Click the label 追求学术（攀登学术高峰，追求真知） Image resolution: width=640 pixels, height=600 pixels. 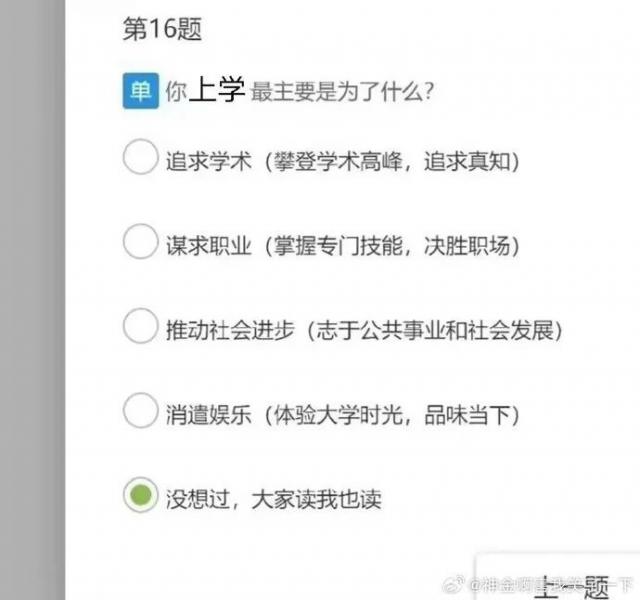tap(343, 161)
